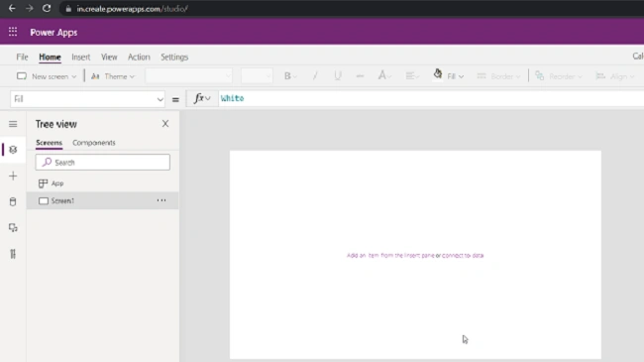Open the Insert plus icon in sidebar
Image resolution: width=644 pixels, height=362 pixels.
(13, 177)
